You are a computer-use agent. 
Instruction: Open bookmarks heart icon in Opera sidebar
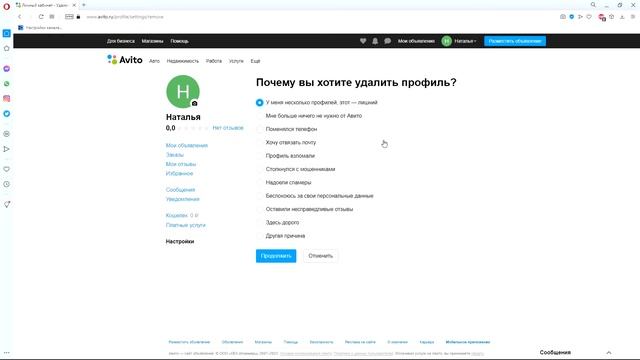tap(7, 169)
